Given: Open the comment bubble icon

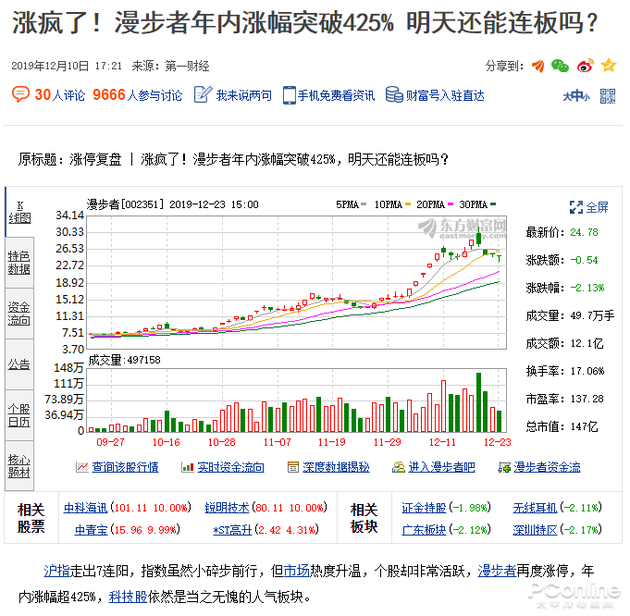Looking at the screenshot, I should [20, 94].
